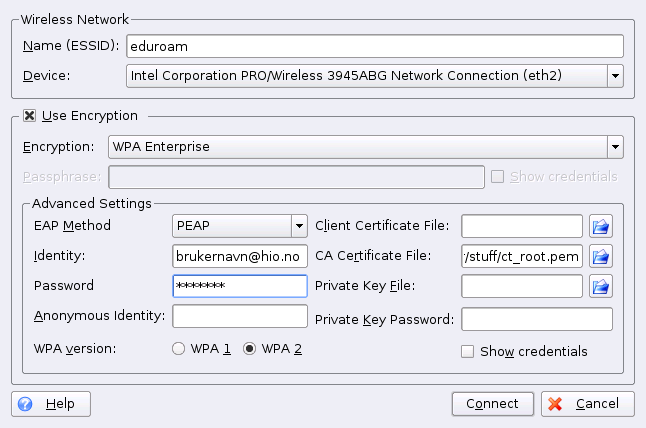Image resolution: width=646 pixels, height=428 pixels.
Task: Enable Show credentials in Advanced Settings
Action: point(467,351)
